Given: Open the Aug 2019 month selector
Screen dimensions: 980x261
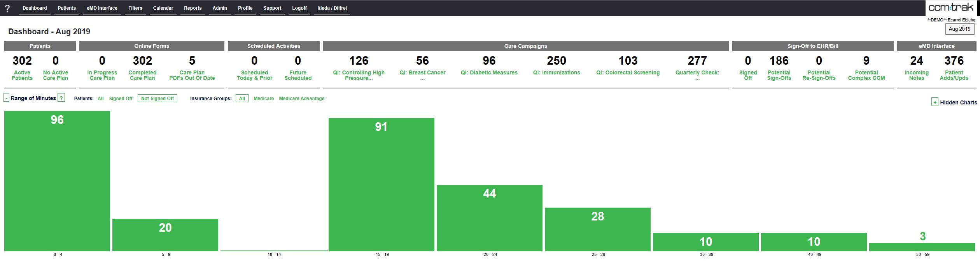Looking at the screenshot, I should (959, 29).
